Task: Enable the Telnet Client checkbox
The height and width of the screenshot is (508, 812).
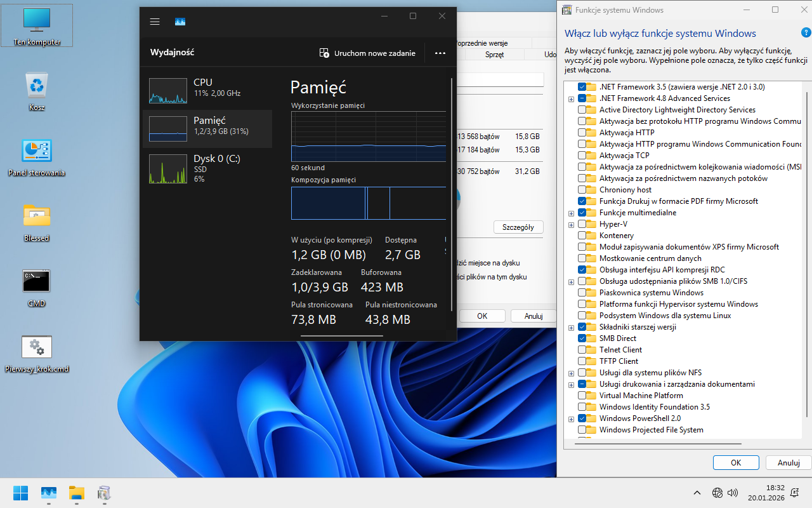Action: 582,350
